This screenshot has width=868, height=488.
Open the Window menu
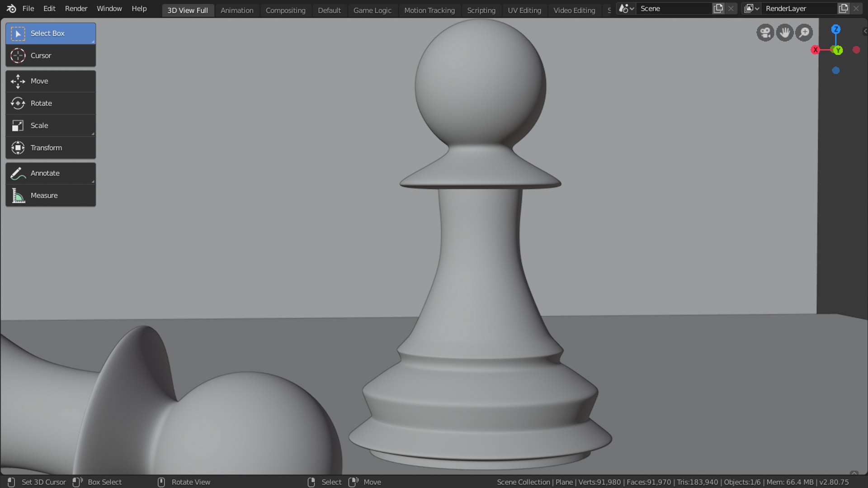click(x=109, y=9)
